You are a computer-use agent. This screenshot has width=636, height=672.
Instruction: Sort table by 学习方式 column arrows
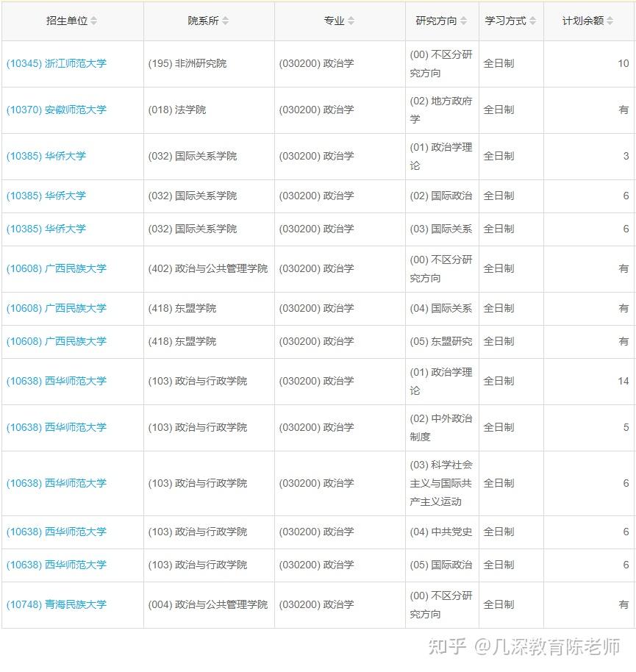click(532, 21)
